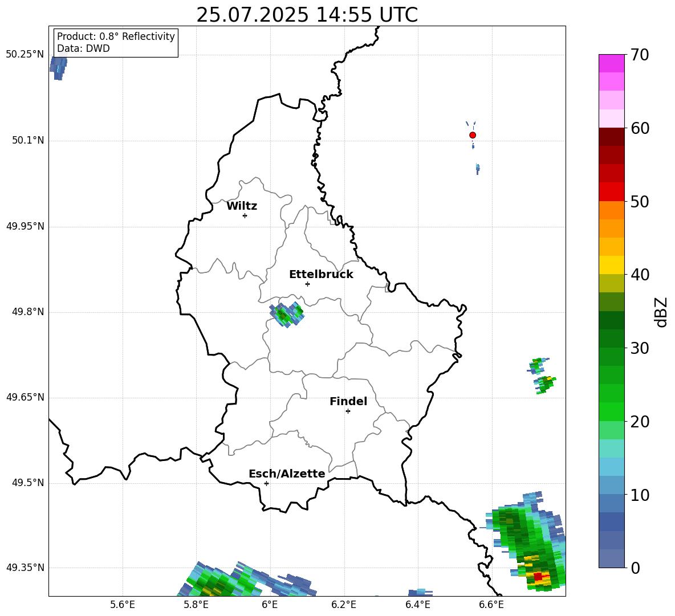The width and height of the screenshot is (675, 616).
Task: Click the 49.35°N latitude label
Action: point(25,568)
